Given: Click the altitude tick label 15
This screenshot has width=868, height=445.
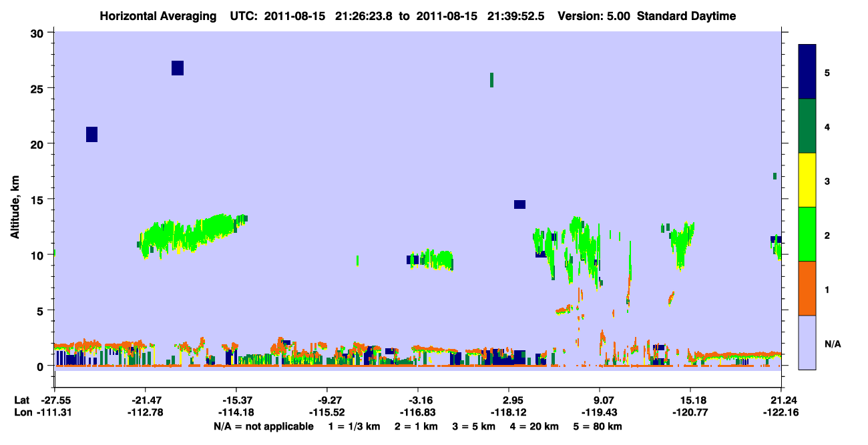Looking at the screenshot, I should (x=39, y=199).
